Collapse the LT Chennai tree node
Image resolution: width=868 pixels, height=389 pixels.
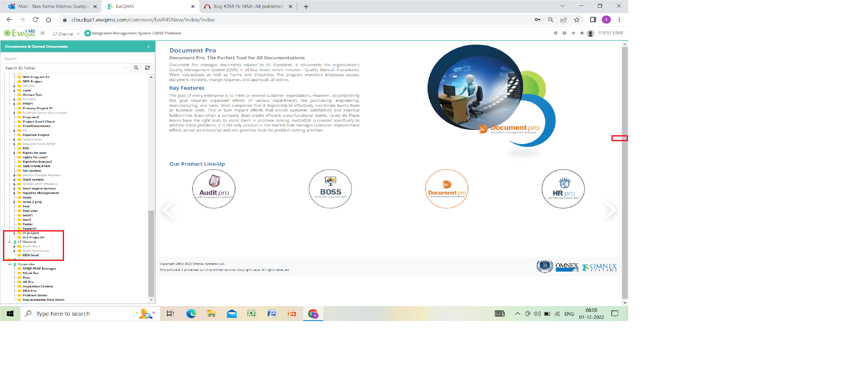coord(9,242)
